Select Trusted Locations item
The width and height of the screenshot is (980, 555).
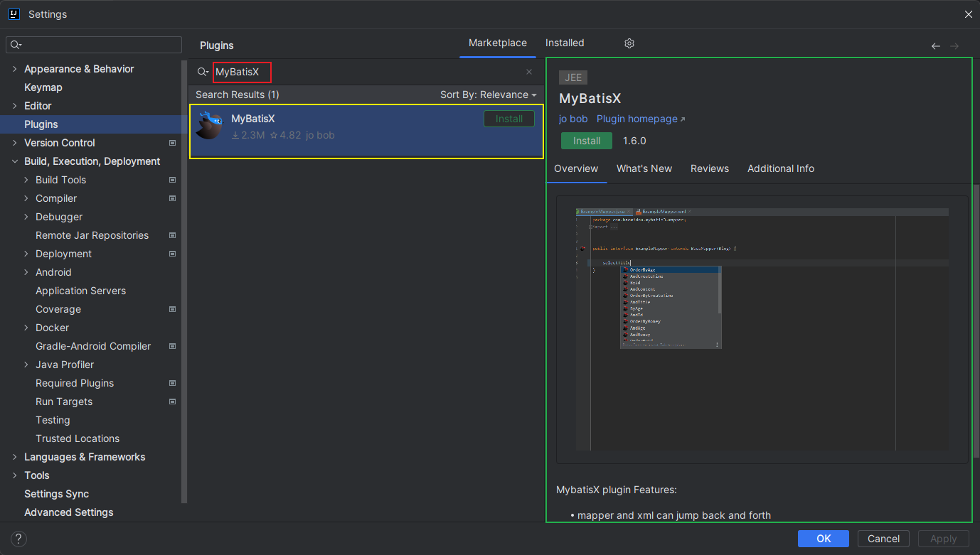[78, 438]
